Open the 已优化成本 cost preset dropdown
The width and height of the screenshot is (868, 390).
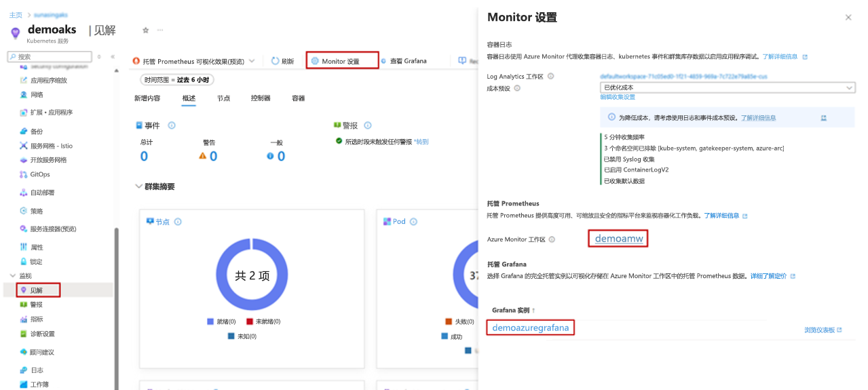pos(728,87)
